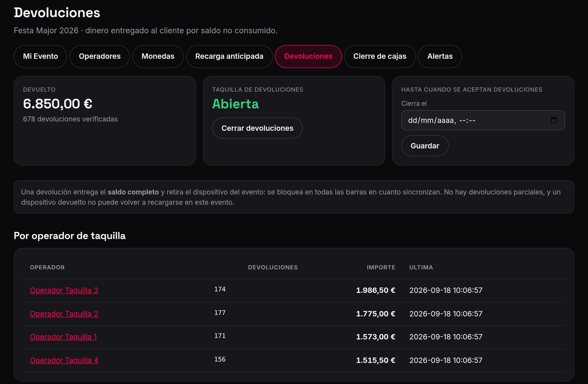
Task: Open Operador Taquilla 4 link
Action: (x=64, y=360)
